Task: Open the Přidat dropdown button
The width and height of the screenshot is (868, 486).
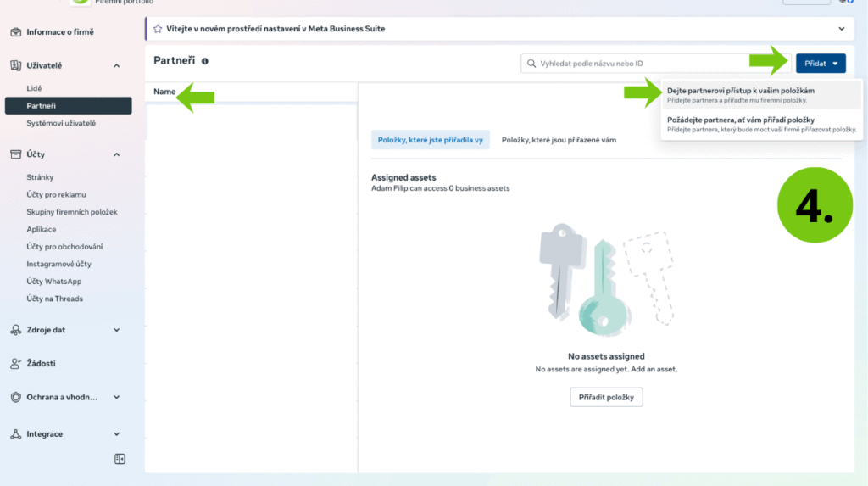Action: pyautogui.click(x=820, y=63)
